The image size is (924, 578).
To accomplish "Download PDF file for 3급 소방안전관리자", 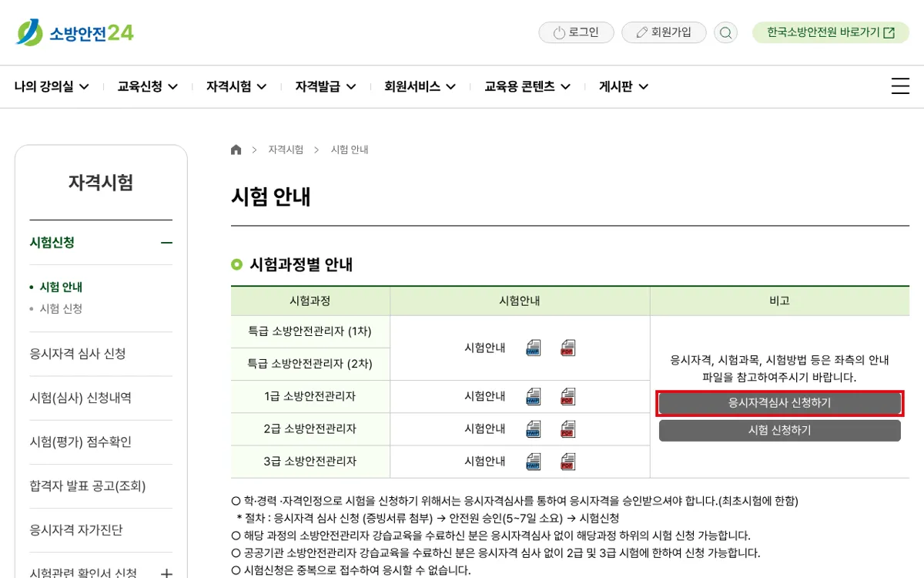I will click(568, 462).
